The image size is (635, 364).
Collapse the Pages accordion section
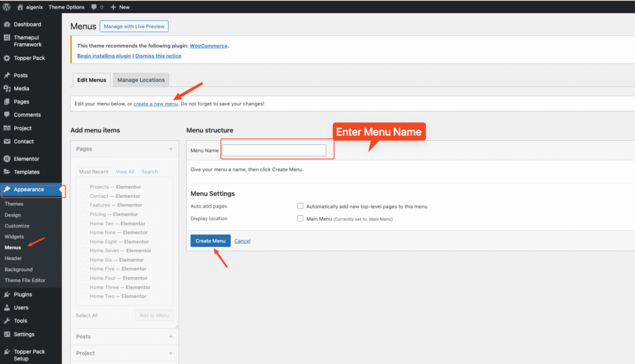pos(171,149)
